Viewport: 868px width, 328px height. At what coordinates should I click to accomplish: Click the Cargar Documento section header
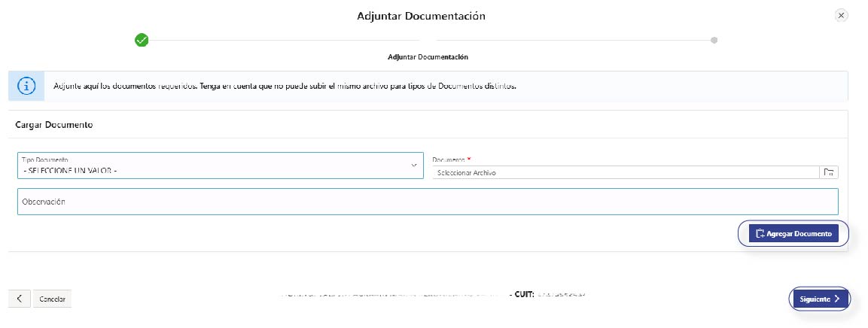click(x=53, y=125)
